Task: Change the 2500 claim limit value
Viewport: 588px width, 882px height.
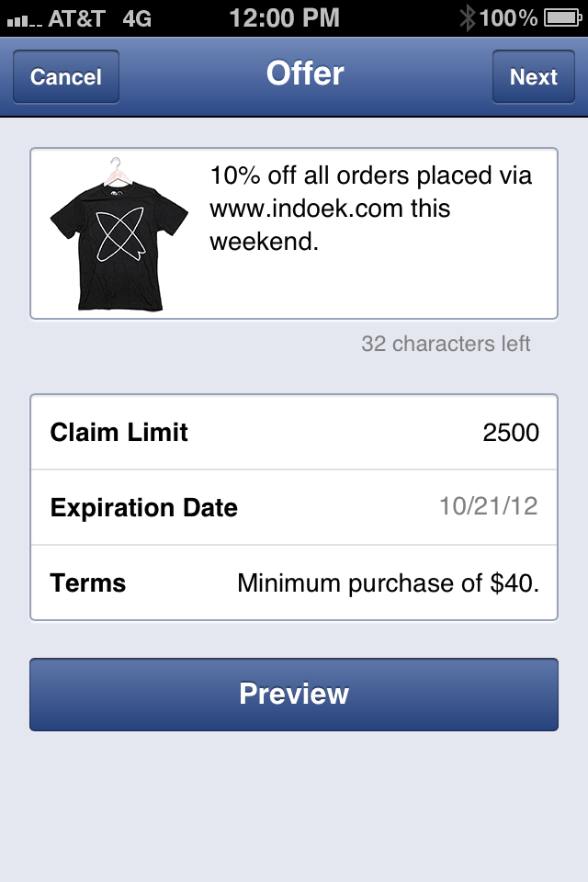Action: click(x=511, y=433)
